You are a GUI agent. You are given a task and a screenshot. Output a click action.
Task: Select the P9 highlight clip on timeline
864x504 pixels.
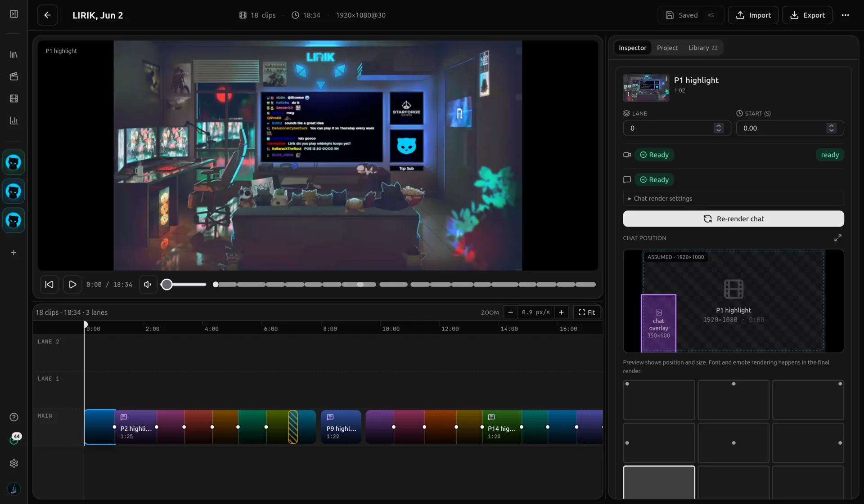(341, 427)
